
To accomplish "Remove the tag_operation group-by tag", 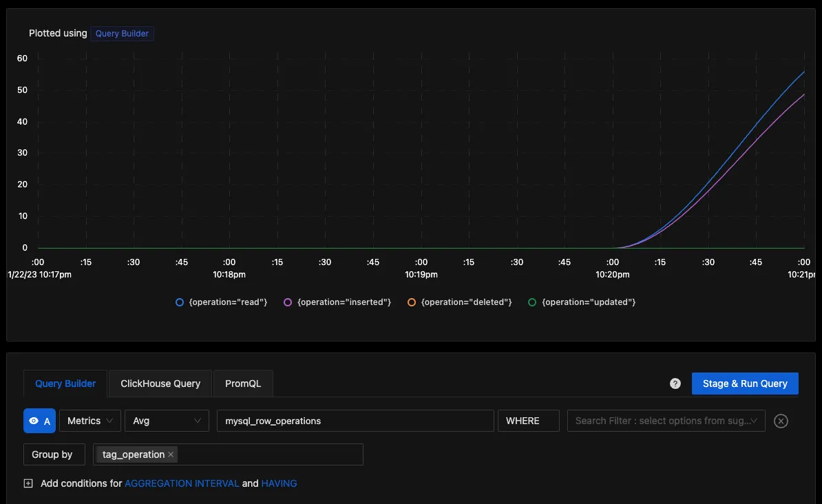I will (171, 454).
